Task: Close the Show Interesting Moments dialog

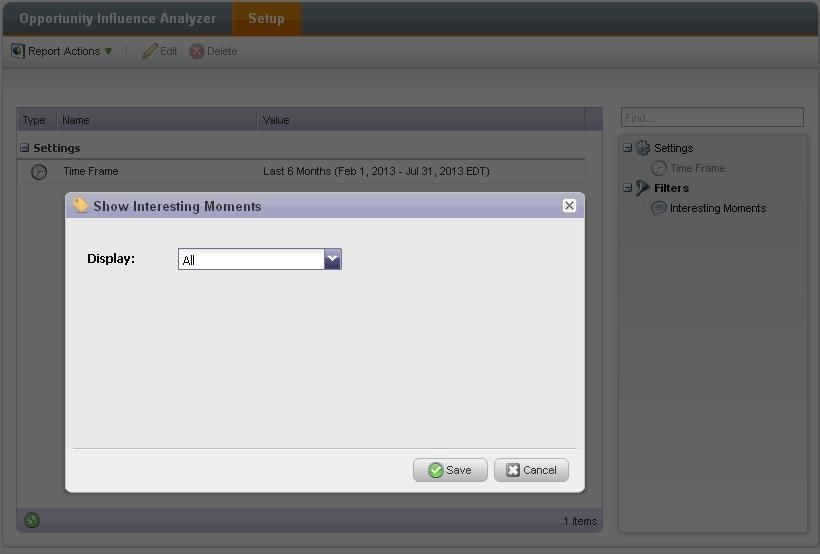Action: coord(570,206)
